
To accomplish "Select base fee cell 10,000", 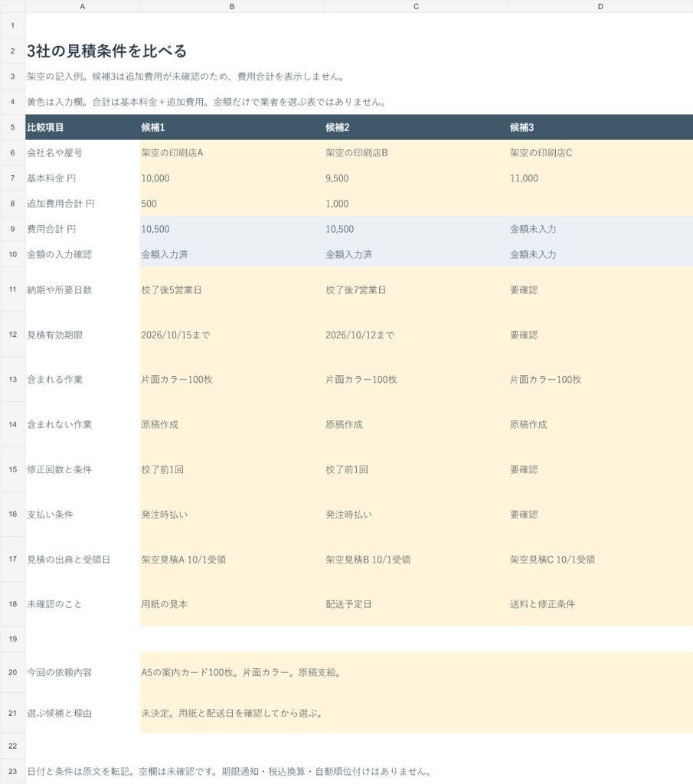I will pos(232,178).
